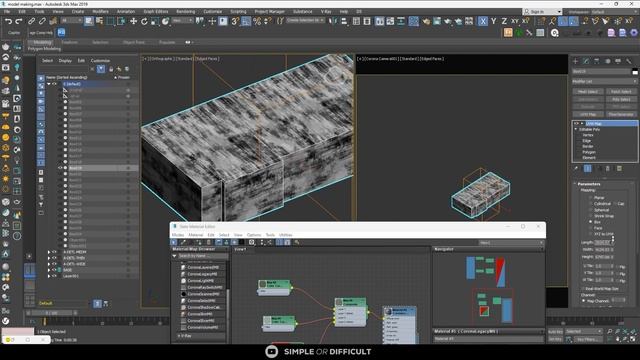Click the Remove Modifier trash icon
The height and width of the screenshot is (360, 640).
coord(608,168)
